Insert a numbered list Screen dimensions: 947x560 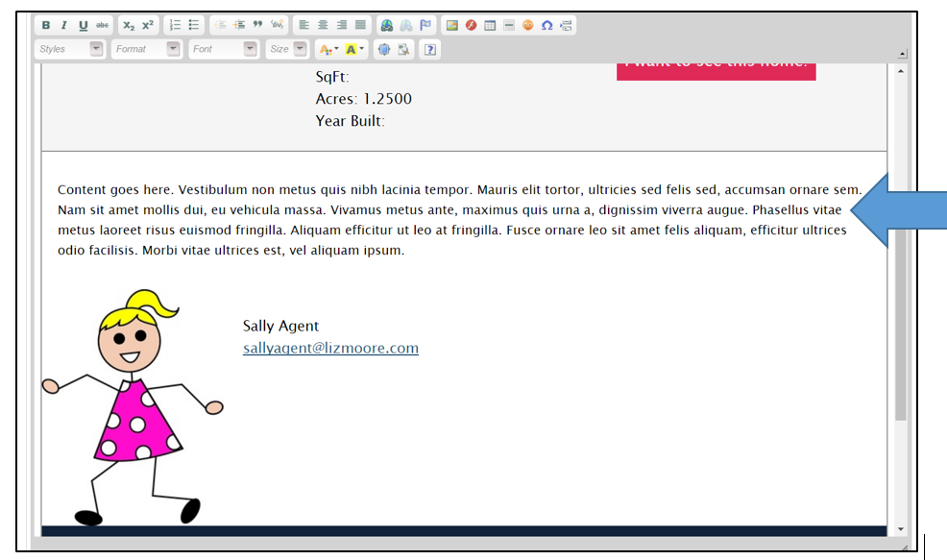[x=175, y=26]
